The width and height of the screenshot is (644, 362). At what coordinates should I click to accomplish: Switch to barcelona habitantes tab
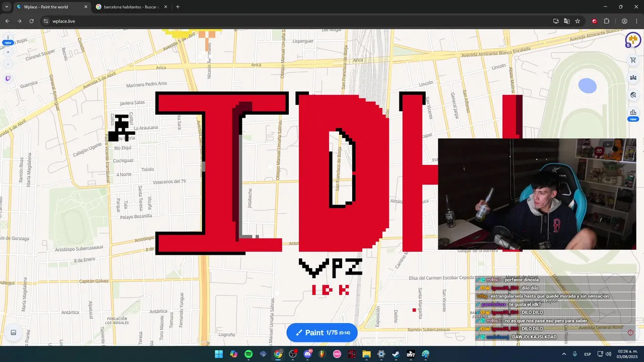click(131, 7)
